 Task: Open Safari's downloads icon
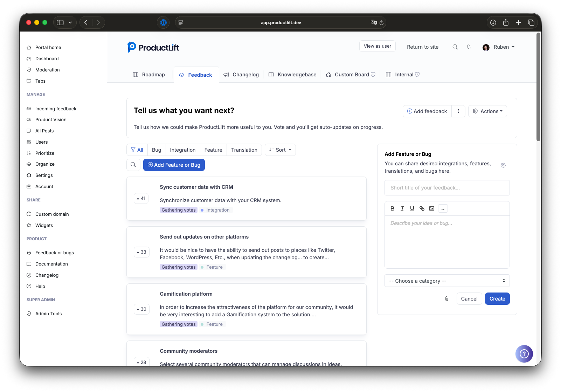(x=493, y=22)
